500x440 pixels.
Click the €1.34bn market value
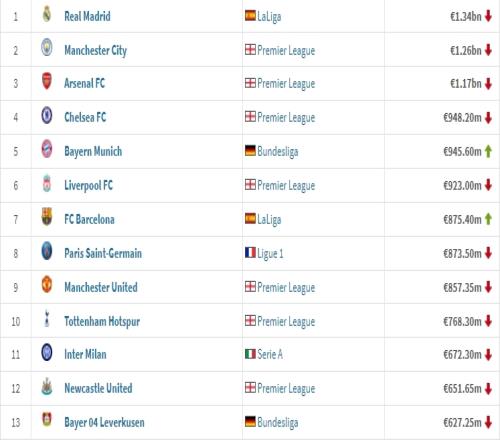click(x=466, y=16)
